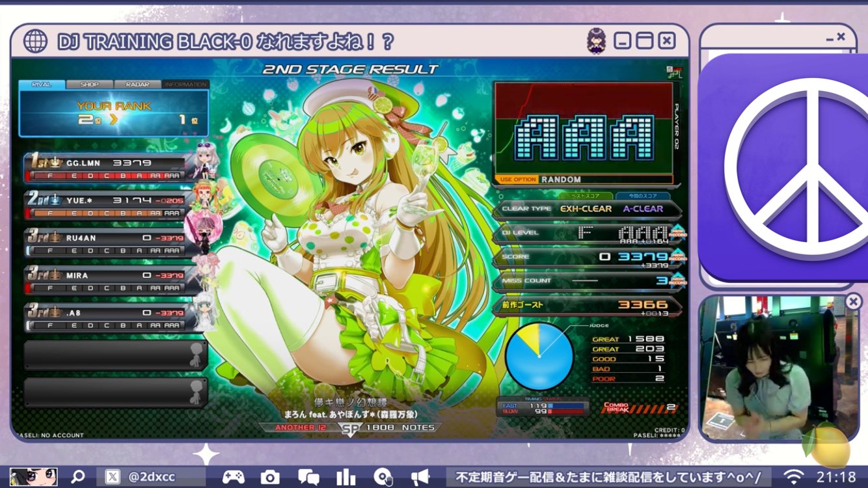The height and width of the screenshot is (488, 868).
Task: Open the gamepad icon in the taskbar
Action: pyautogui.click(x=234, y=477)
